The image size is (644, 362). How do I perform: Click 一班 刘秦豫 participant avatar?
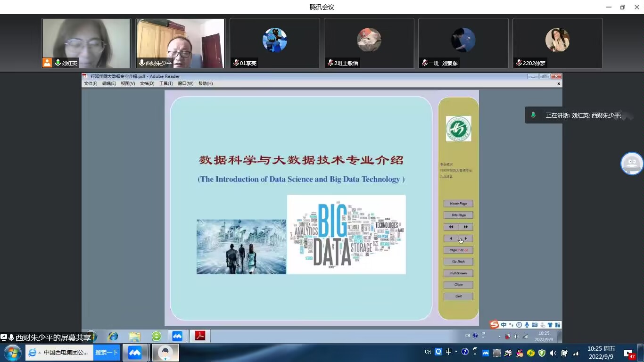click(x=463, y=40)
